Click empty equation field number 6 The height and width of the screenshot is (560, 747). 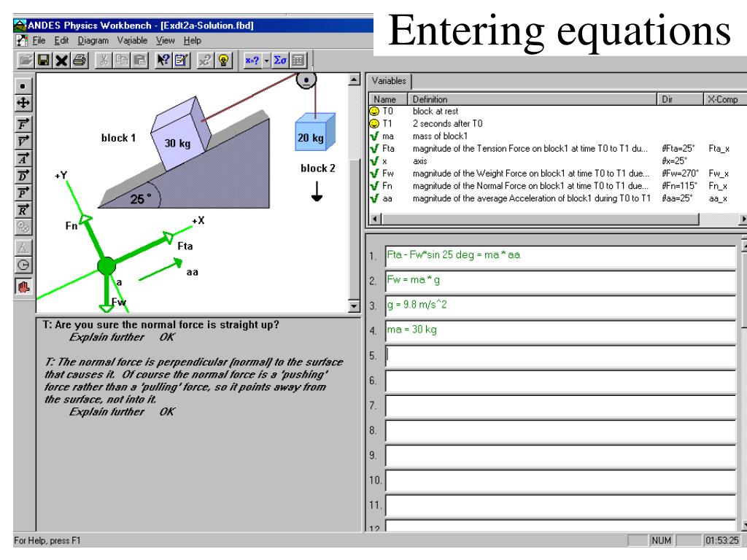click(x=561, y=380)
